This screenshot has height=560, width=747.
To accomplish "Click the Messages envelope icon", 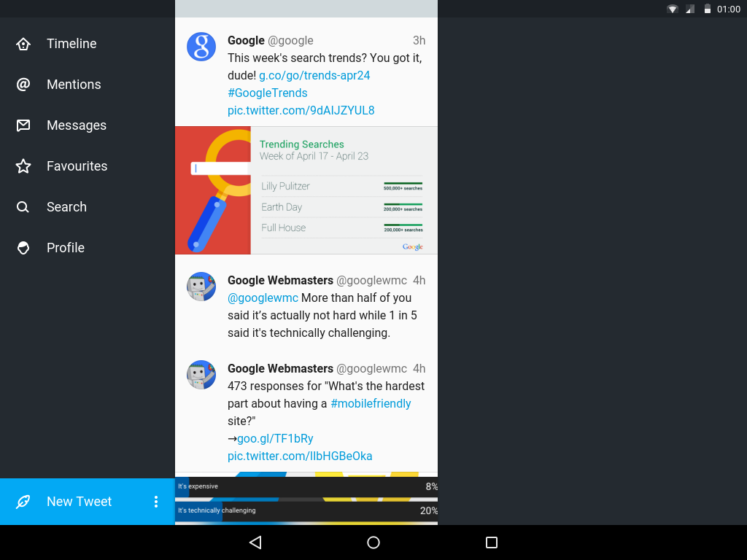I will pos(23,125).
